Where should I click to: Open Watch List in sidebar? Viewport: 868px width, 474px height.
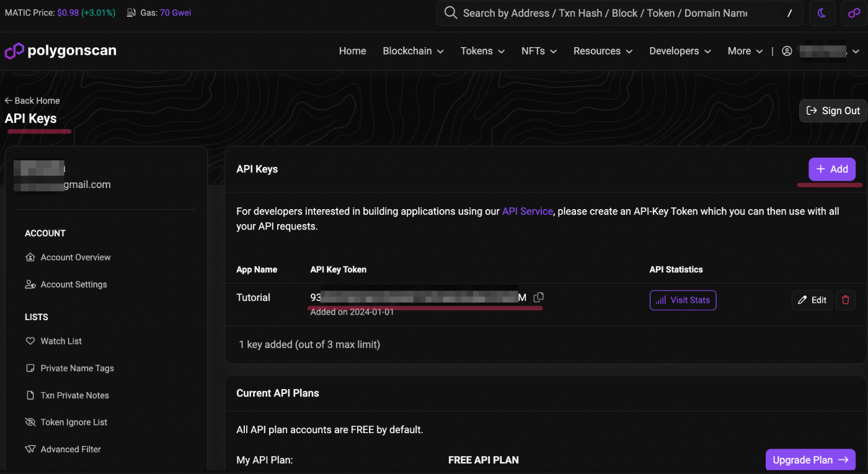pyautogui.click(x=53, y=341)
